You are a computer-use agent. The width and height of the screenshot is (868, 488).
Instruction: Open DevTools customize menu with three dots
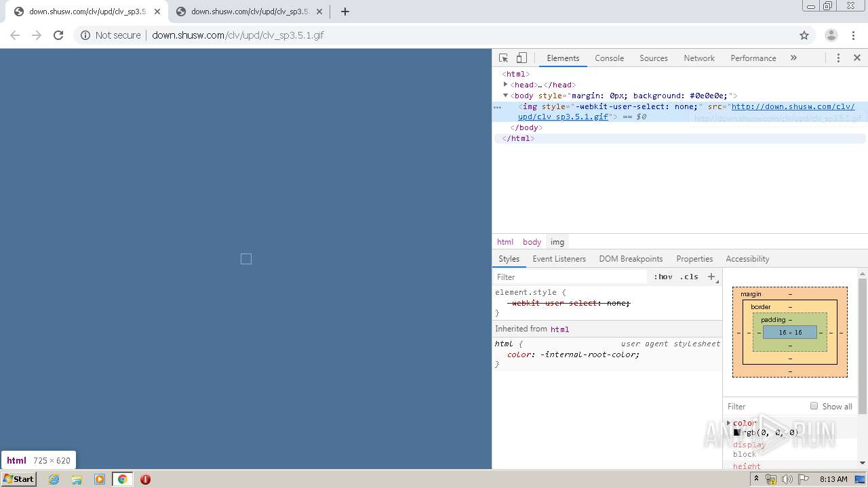(x=838, y=58)
